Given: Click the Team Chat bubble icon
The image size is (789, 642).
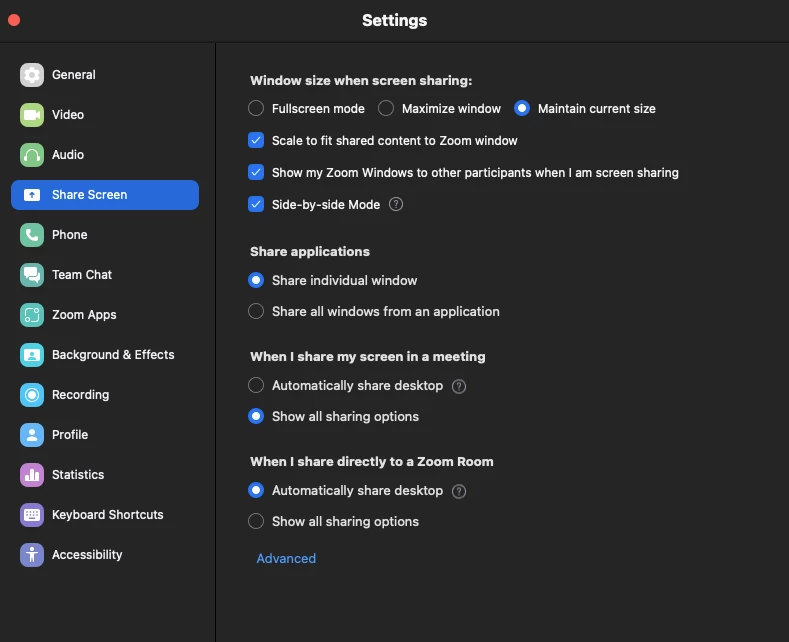Looking at the screenshot, I should [x=32, y=275].
